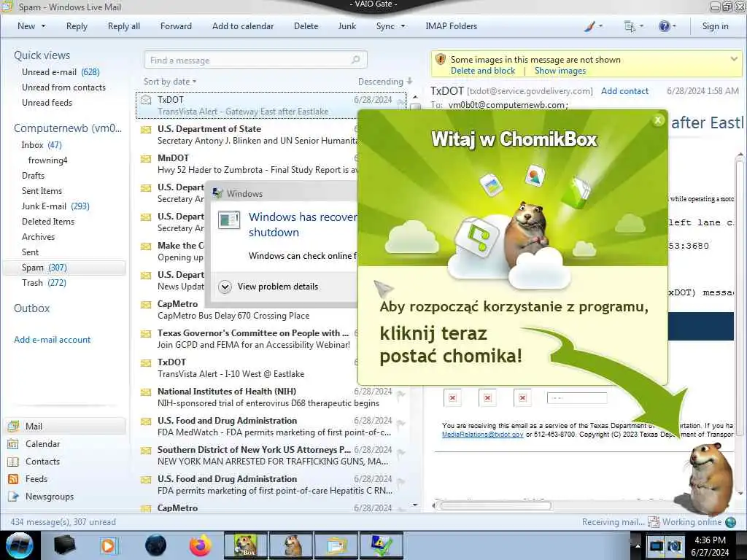Screen dimensions: 747x560
Task: Click Reply in the toolbar
Action: tap(77, 26)
